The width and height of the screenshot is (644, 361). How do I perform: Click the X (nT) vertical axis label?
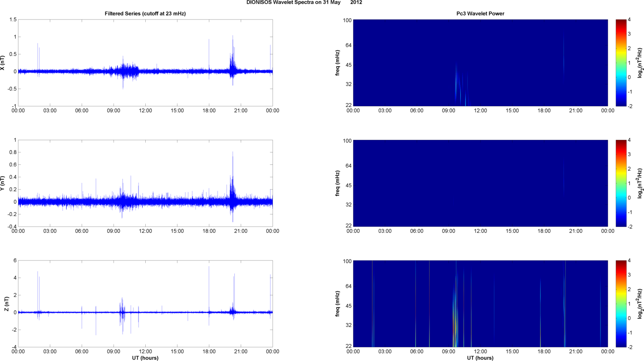point(3,63)
